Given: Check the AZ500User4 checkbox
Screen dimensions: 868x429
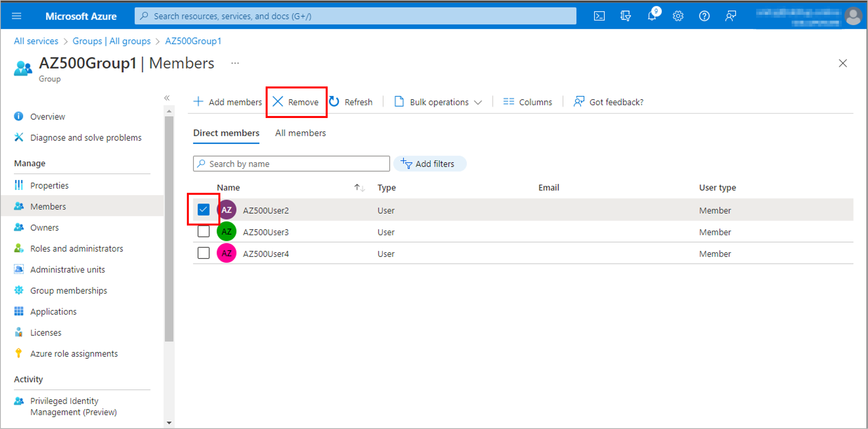Looking at the screenshot, I should tap(203, 253).
